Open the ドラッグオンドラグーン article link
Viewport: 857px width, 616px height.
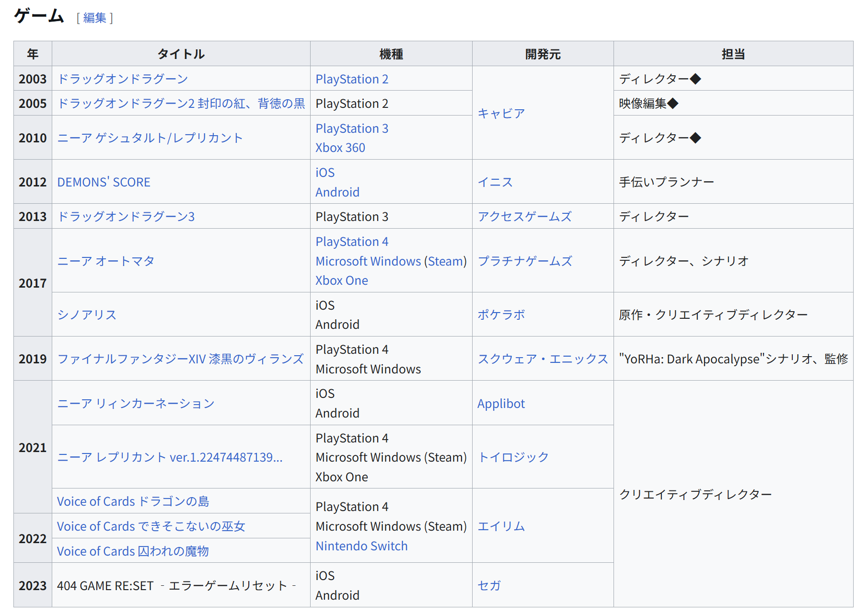[x=122, y=79]
